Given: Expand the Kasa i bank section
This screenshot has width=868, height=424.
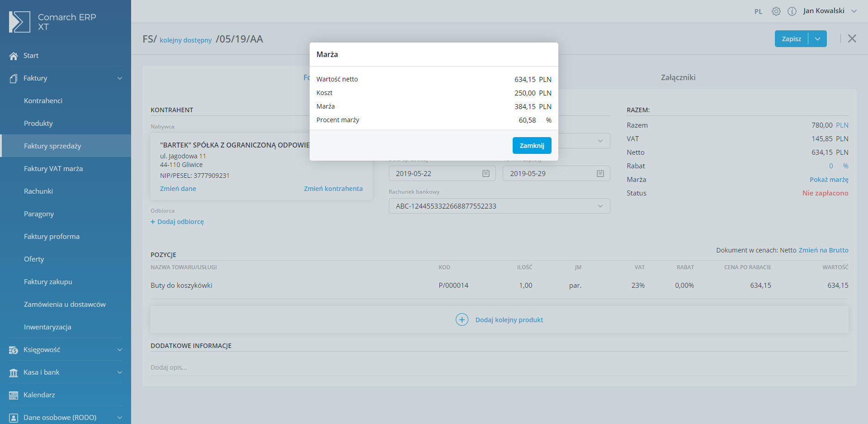Looking at the screenshot, I should [119, 372].
